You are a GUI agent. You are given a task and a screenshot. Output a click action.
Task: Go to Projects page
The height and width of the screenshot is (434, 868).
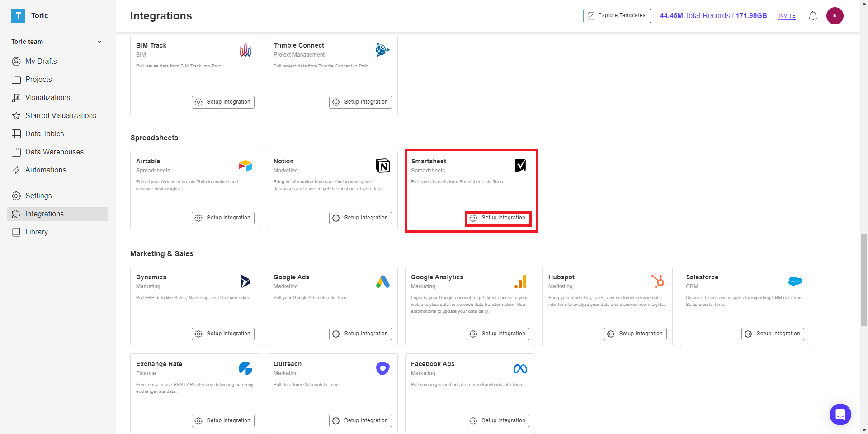[58, 80]
